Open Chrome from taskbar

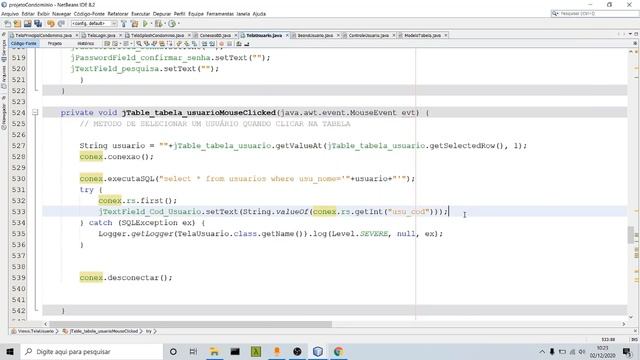(338, 351)
